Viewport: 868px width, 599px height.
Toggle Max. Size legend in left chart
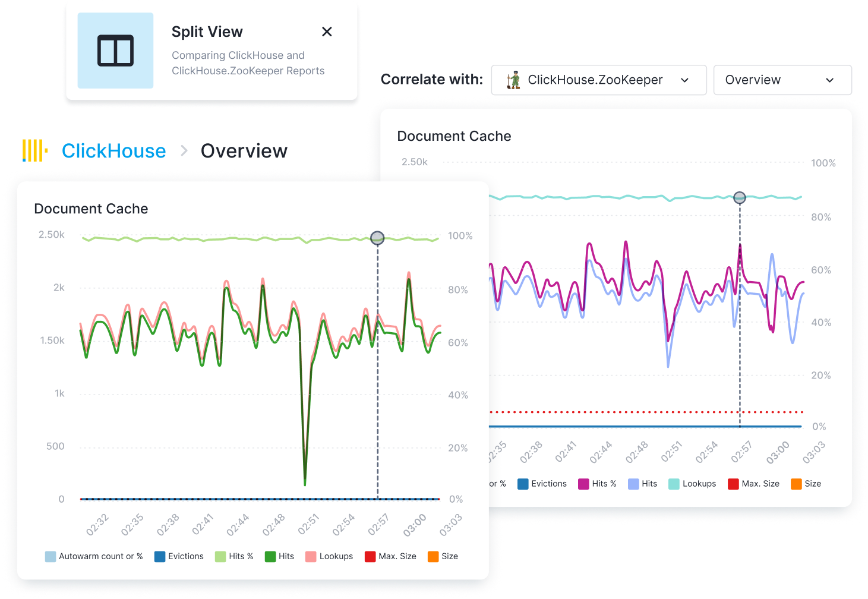390,556
